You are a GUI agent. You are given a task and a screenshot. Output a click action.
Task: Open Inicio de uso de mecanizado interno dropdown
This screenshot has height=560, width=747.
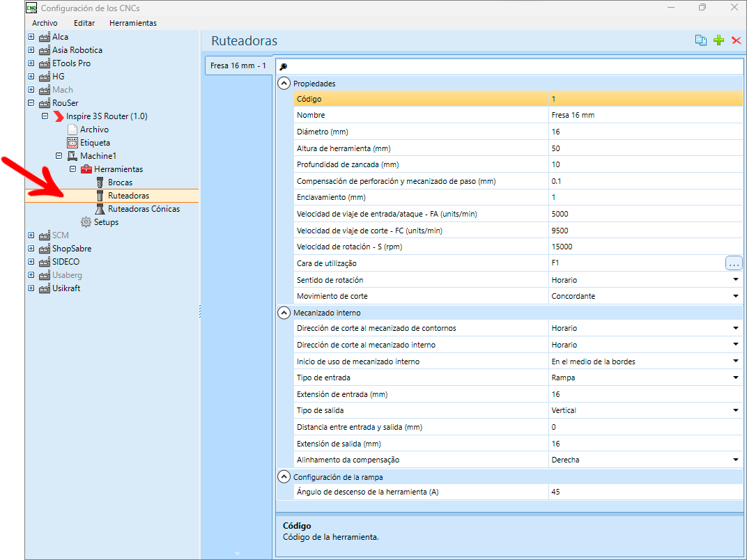736,361
